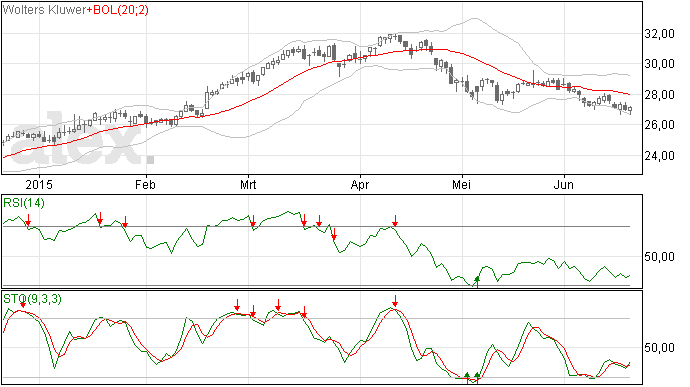The width and height of the screenshot is (690, 387).
Task: Select the Jun month on time axis
Action: point(564,184)
